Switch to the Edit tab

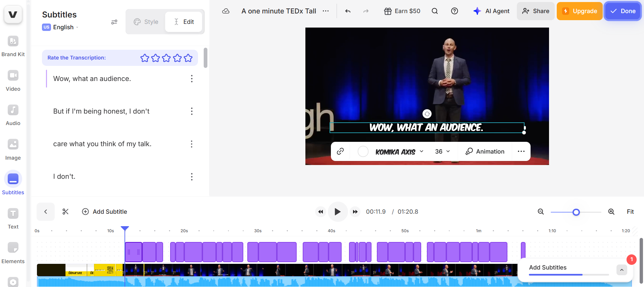pos(184,22)
